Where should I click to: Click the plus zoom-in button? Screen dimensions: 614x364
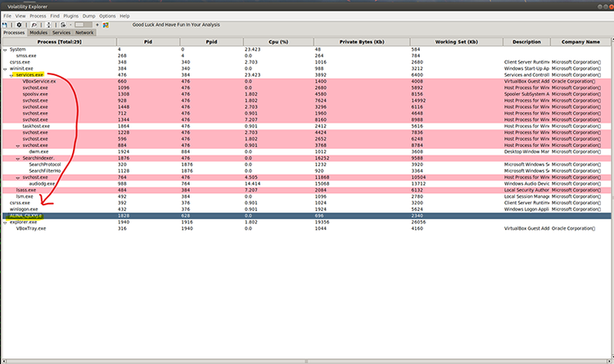pos(97,25)
